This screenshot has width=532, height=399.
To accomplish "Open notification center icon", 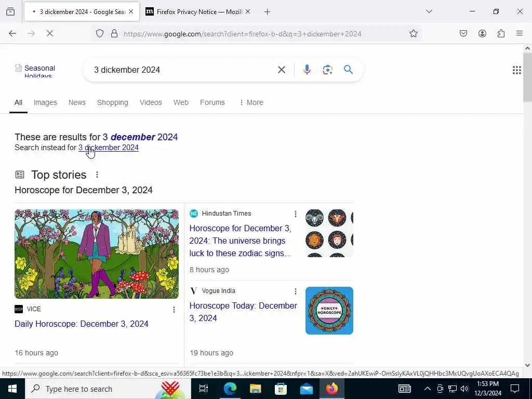I will [x=515, y=389].
